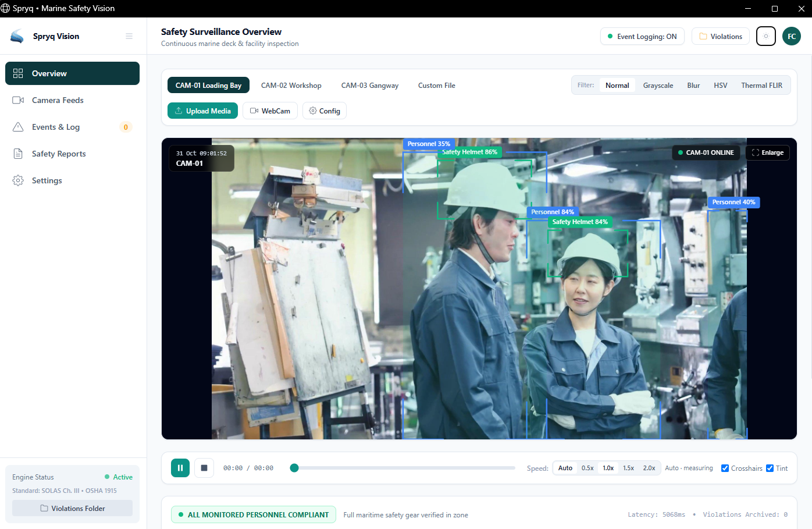Click the playback progress slider handle

pos(294,468)
